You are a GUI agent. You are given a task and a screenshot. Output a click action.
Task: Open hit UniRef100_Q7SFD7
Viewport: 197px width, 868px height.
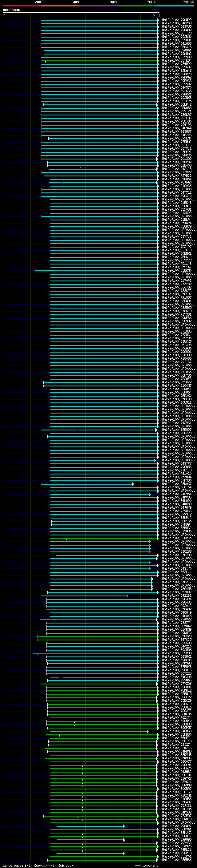[x=177, y=816]
